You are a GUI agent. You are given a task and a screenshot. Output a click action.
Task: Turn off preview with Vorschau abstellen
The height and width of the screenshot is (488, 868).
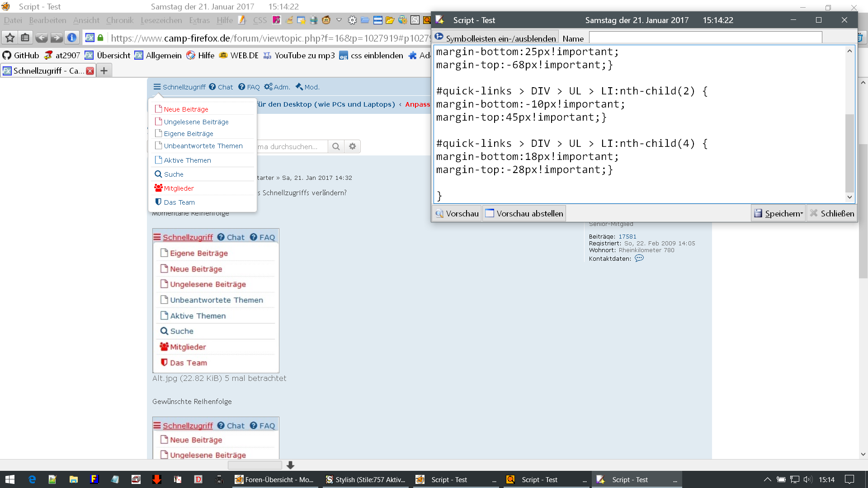click(x=524, y=213)
